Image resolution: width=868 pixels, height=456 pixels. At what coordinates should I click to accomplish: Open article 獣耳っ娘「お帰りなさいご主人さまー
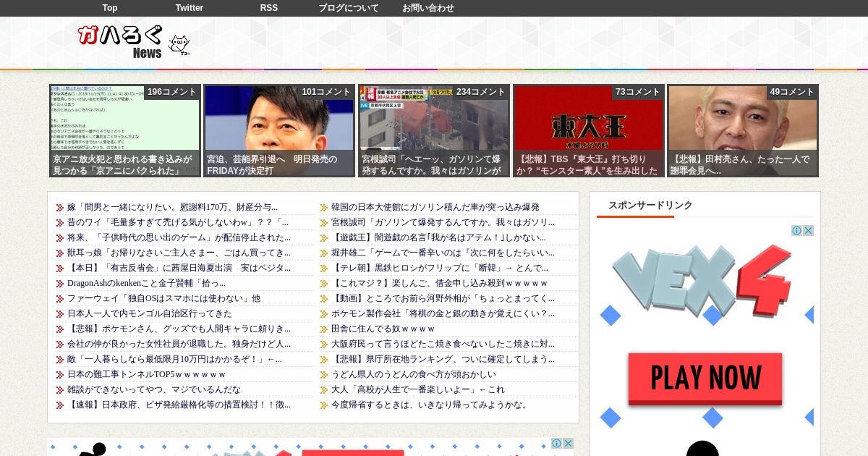(179, 253)
